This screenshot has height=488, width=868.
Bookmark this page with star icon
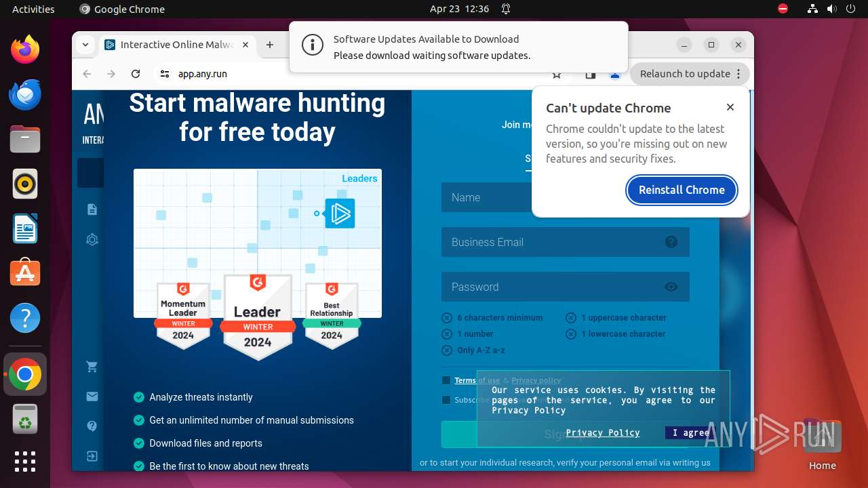557,74
